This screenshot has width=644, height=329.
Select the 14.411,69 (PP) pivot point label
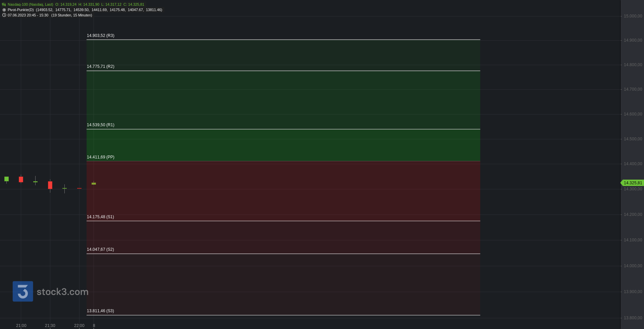(101, 157)
